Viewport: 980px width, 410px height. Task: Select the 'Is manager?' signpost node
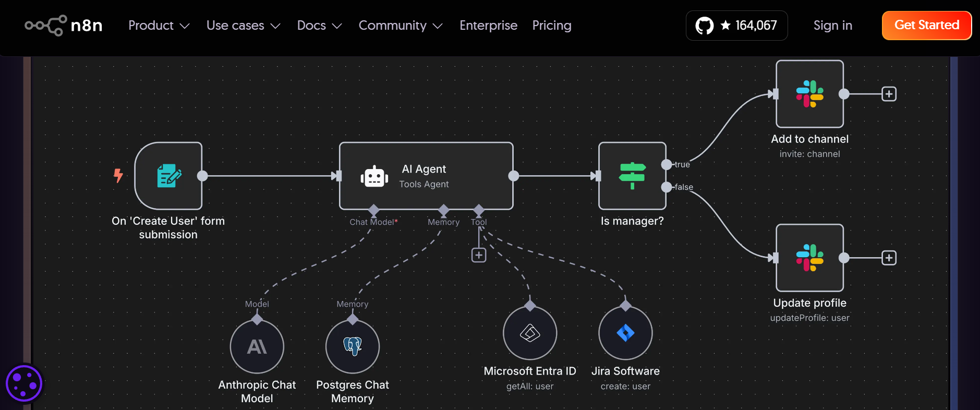click(x=632, y=176)
